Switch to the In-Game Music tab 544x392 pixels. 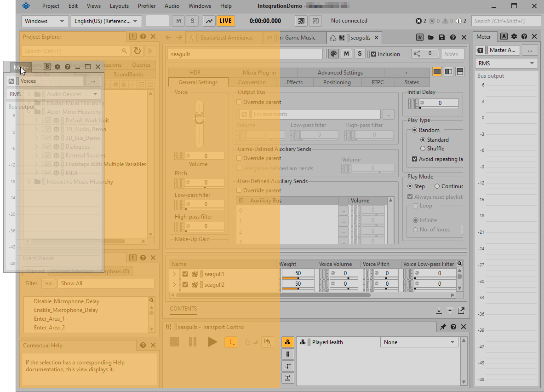pyautogui.click(x=295, y=38)
